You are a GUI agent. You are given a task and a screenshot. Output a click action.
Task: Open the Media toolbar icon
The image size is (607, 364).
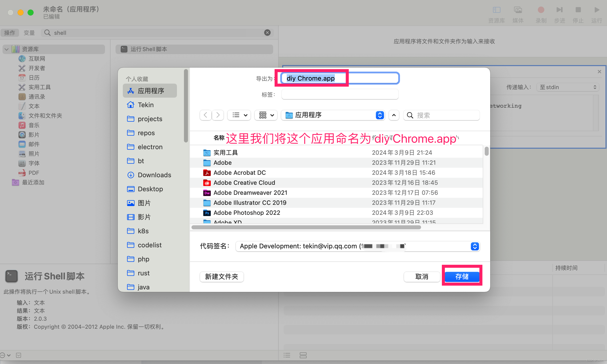[518, 10]
